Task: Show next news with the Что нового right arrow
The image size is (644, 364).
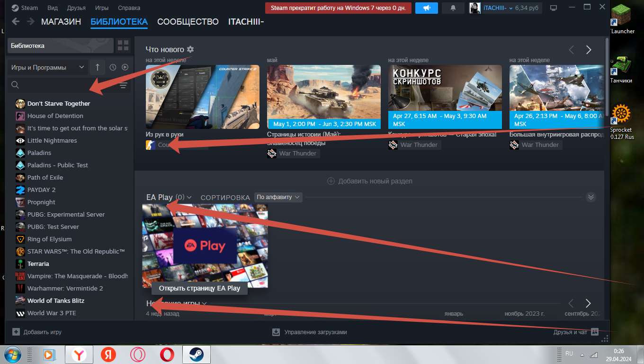Action: 589,50
